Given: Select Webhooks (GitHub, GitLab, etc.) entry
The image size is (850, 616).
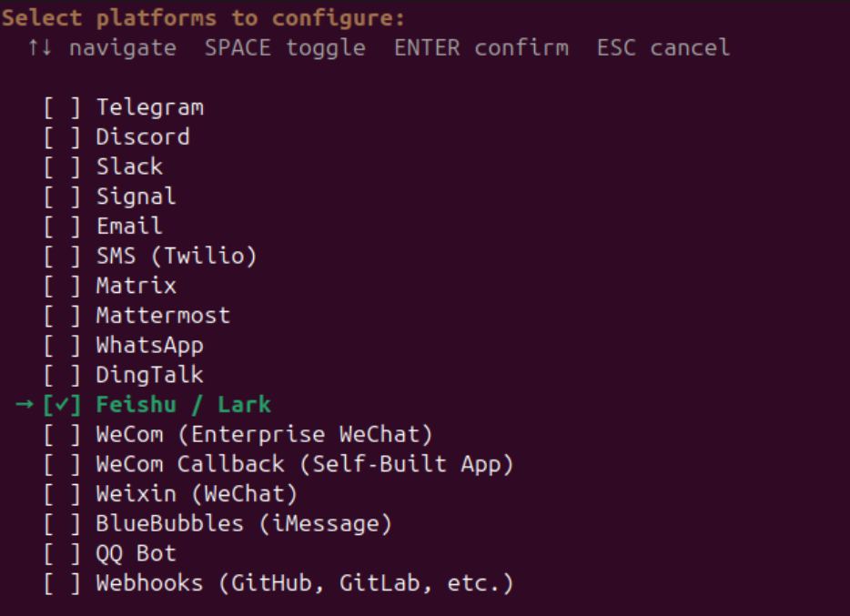Looking at the screenshot, I should [305, 583].
